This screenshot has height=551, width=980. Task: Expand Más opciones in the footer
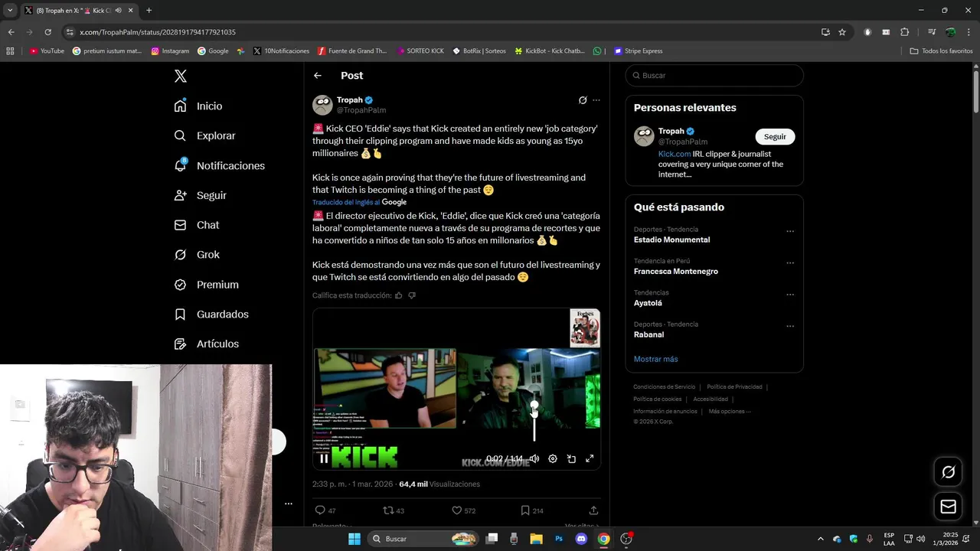point(730,412)
